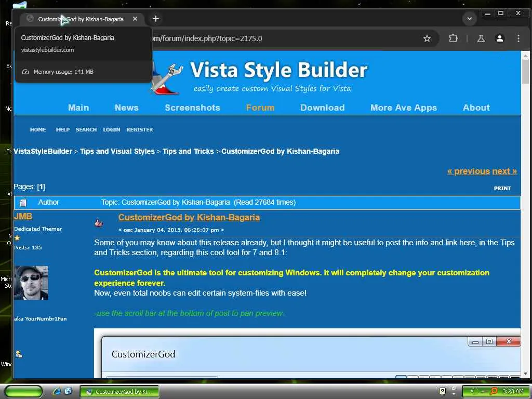Go to forum HOME link
The image size is (532, 399).
[37, 129]
